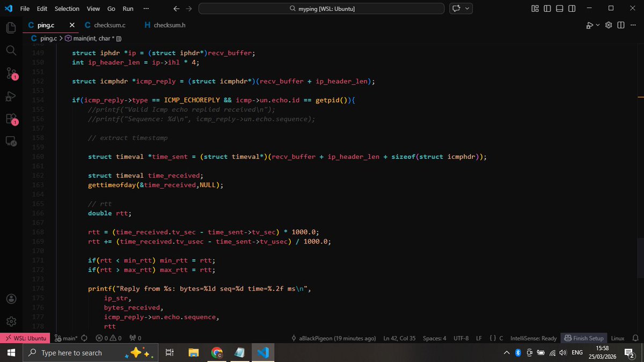Select main(int, char * []) breadcrumb
Screen dimensions: 644x362
[93, 39]
